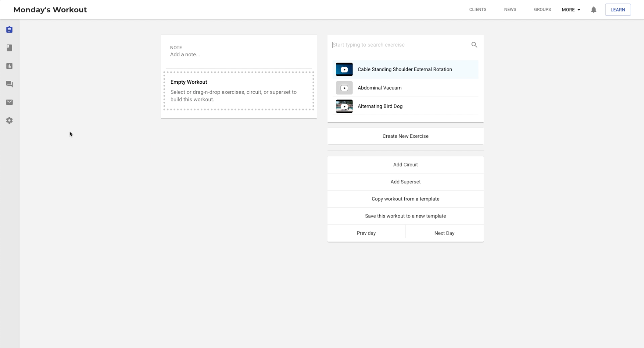Viewport: 644px width, 348px height.
Task: Click the Add a note field
Action: point(185,54)
